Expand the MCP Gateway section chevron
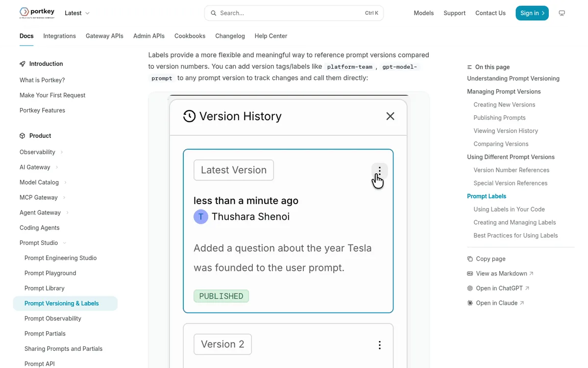Screen dimensions: 588x368 (x=64, y=198)
